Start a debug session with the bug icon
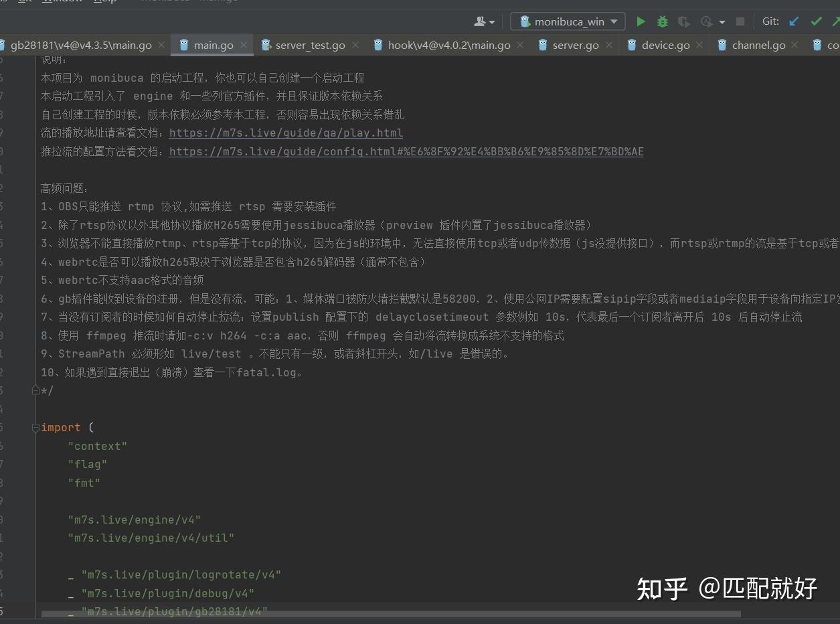The image size is (840, 624). pos(662,21)
